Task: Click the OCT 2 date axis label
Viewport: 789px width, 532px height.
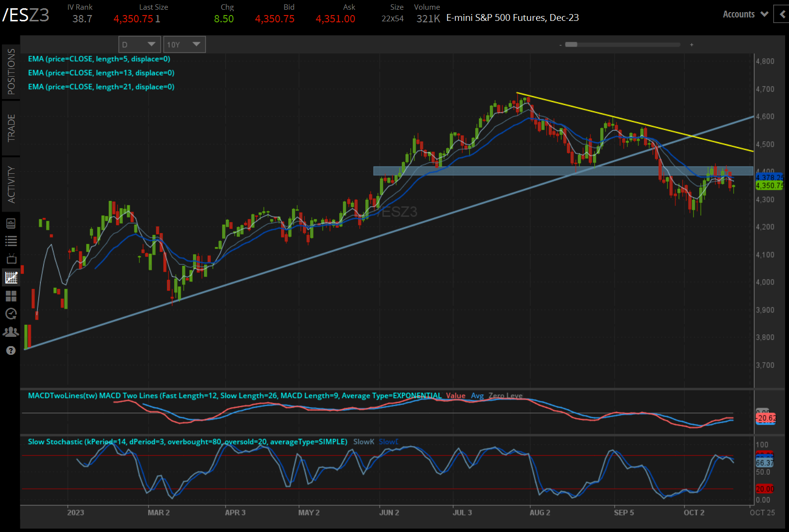Action: click(694, 513)
